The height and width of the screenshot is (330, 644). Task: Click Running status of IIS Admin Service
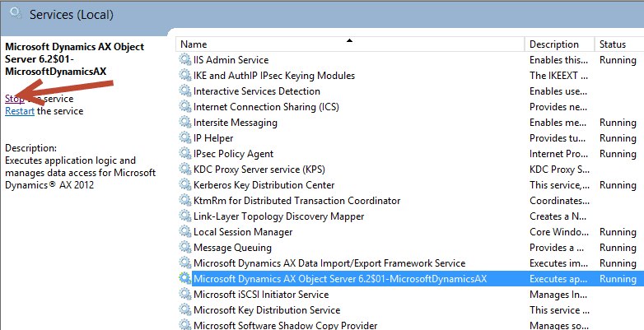click(x=618, y=60)
